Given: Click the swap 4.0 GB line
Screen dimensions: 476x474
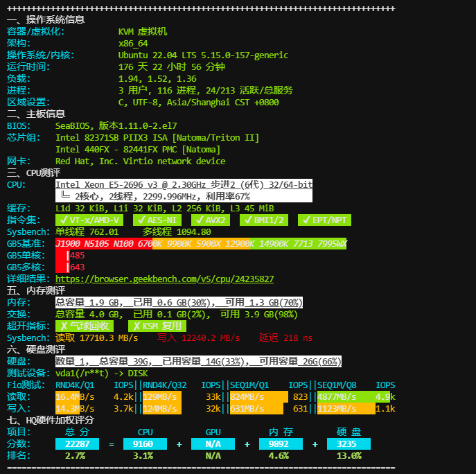Looking at the screenshot, I should 177,315.
